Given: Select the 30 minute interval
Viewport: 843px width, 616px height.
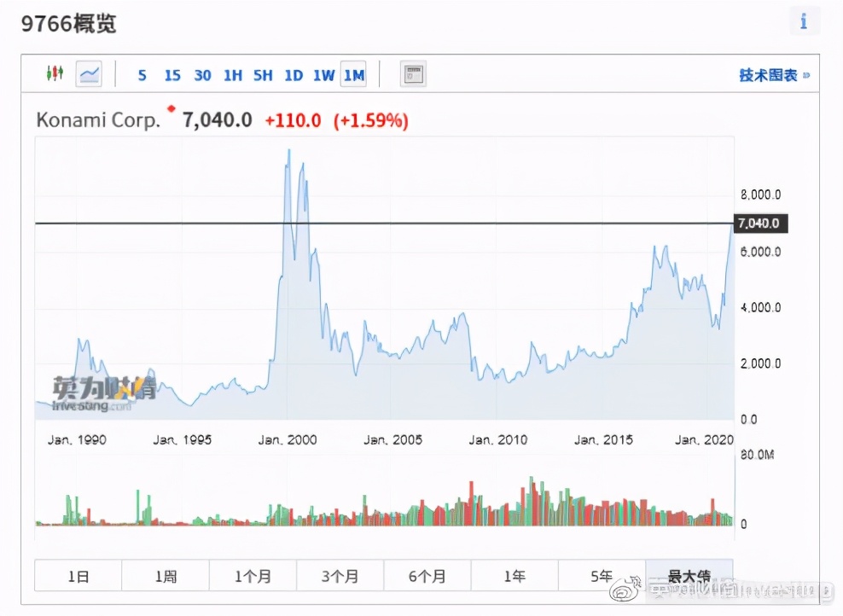Looking at the screenshot, I should (x=202, y=75).
